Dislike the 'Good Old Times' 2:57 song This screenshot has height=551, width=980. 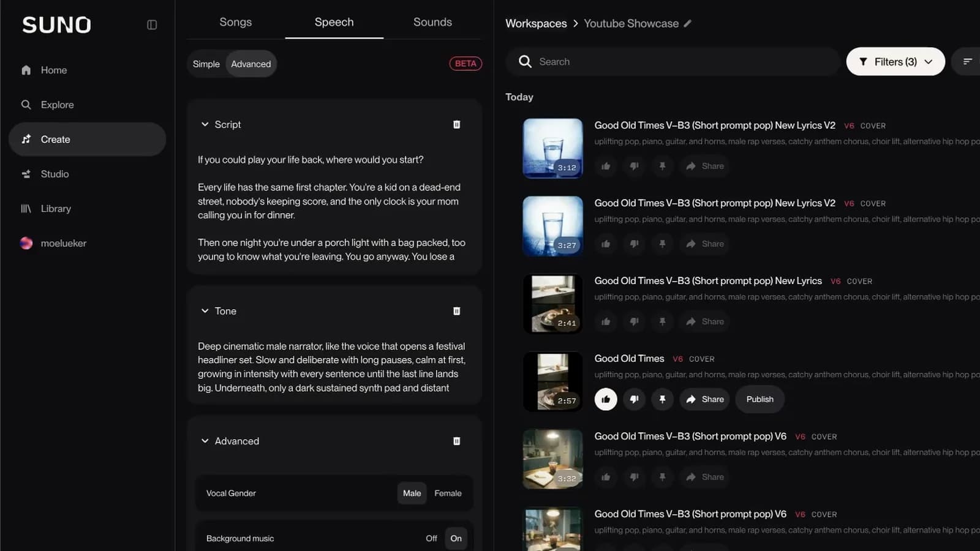point(634,399)
